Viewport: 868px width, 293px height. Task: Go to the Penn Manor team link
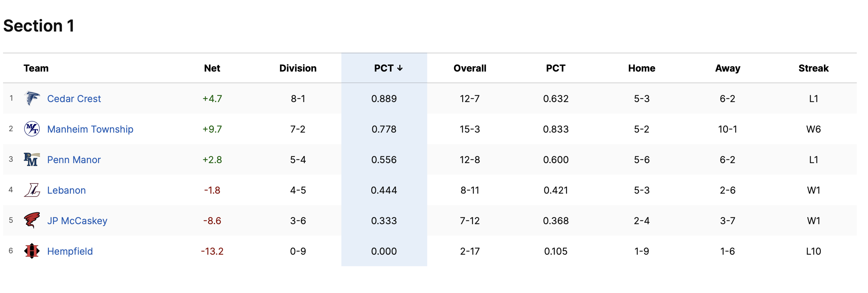coord(74,160)
